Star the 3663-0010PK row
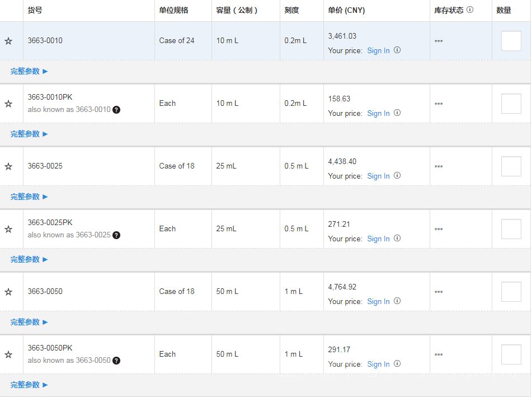This screenshot has width=532, height=397. (8, 104)
